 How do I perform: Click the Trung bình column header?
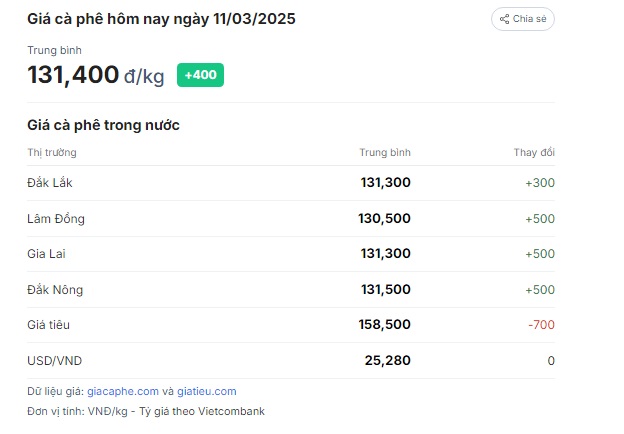tap(385, 152)
